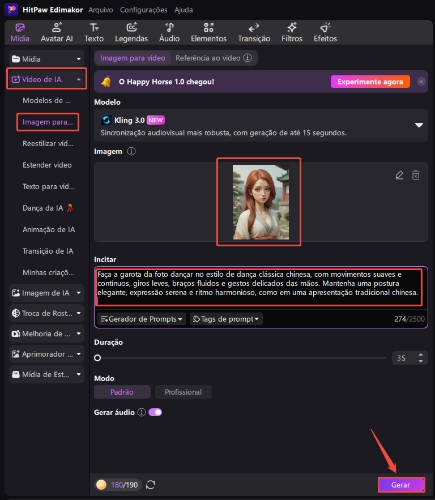
Task: Expand the Imagem de IA section
Action: pyautogui.click(x=46, y=293)
